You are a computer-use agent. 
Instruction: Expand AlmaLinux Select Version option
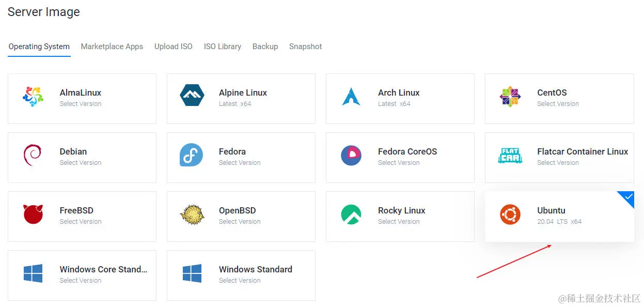(x=81, y=104)
